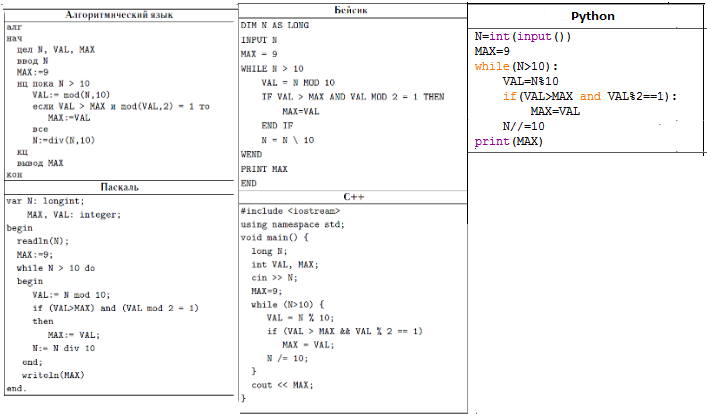Select the line 'VAL=N%10' in Python
This screenshot has width=707, height=418.
pos(531,81)
